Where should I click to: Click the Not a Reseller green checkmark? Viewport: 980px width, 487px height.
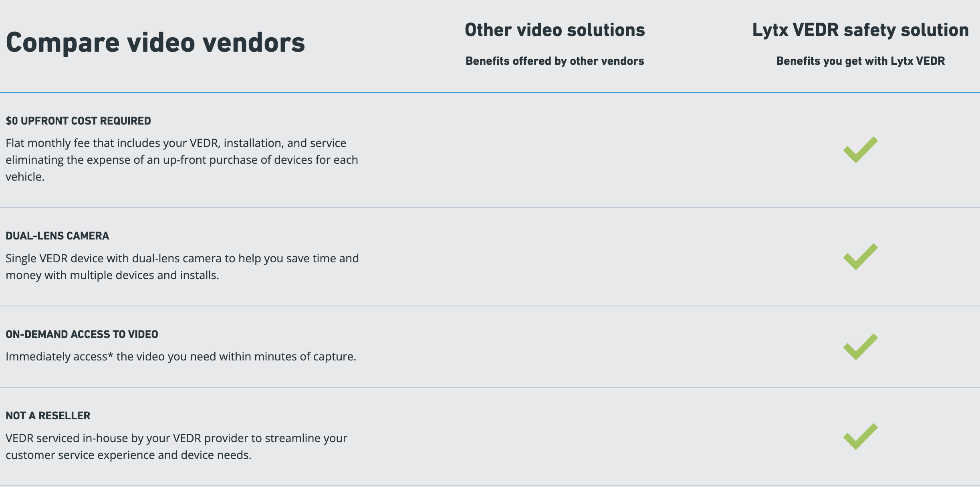pos(860,437)
